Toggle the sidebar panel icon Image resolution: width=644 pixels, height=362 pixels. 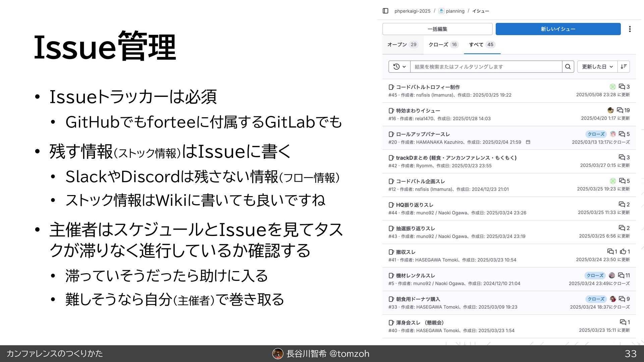(385, 11)
